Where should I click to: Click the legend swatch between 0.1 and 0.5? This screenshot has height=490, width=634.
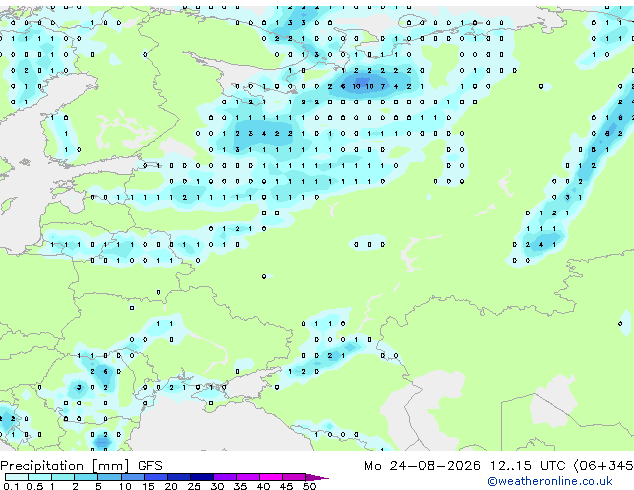coord(17,477)
